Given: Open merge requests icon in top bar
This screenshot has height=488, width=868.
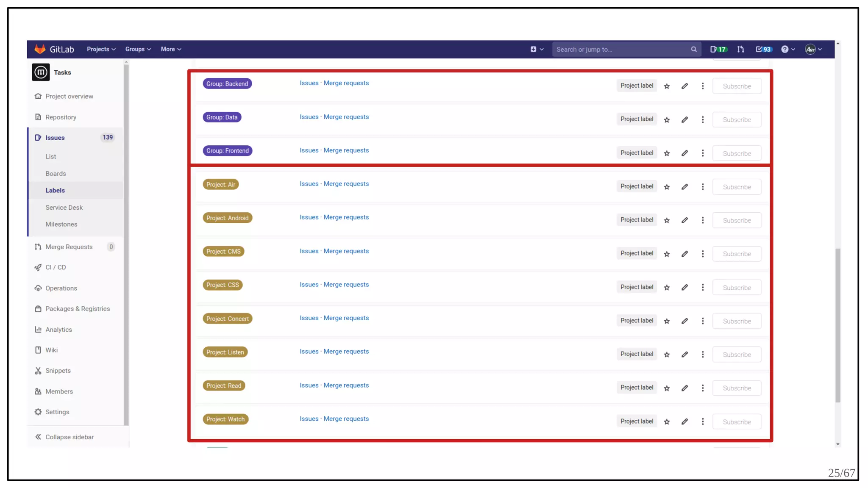Looking at the screenshot, I should [740, 49].
